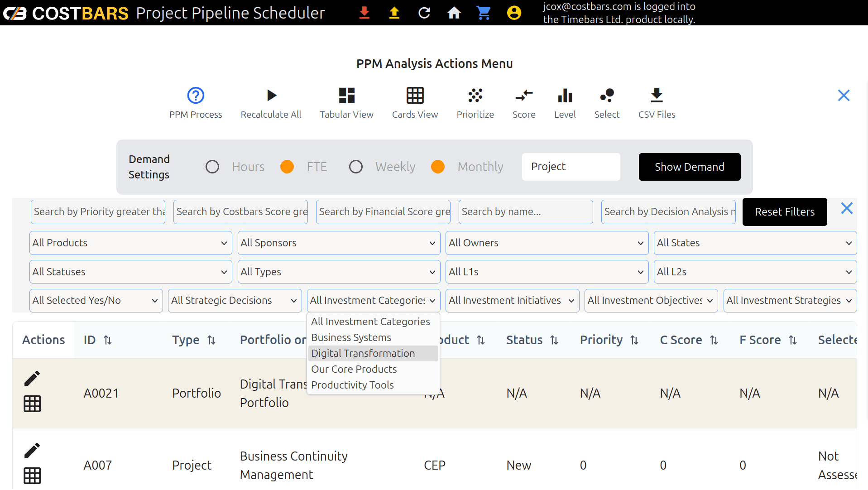Open the All Owners dropdown
The height and width of the screenshot is (490, 868).
547,243
